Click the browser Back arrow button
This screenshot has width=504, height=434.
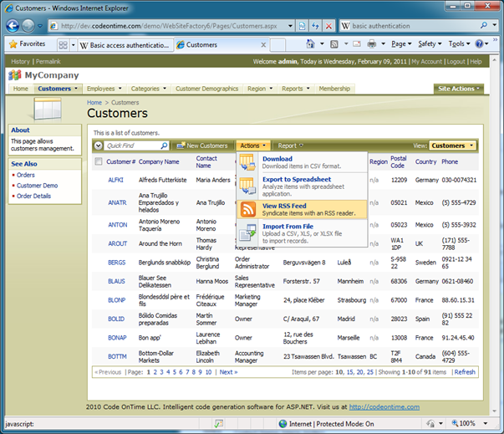pyautogui.click(x=13, y=26)
